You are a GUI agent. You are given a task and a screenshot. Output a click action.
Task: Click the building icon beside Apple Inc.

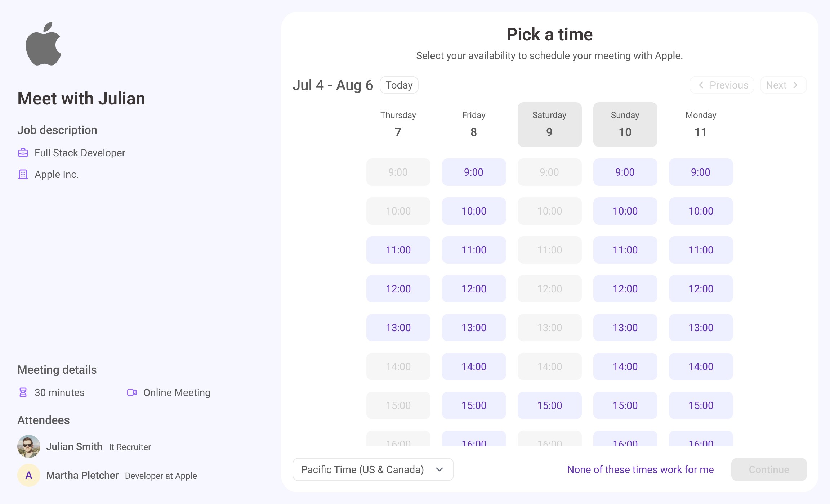tap(23, 174)
